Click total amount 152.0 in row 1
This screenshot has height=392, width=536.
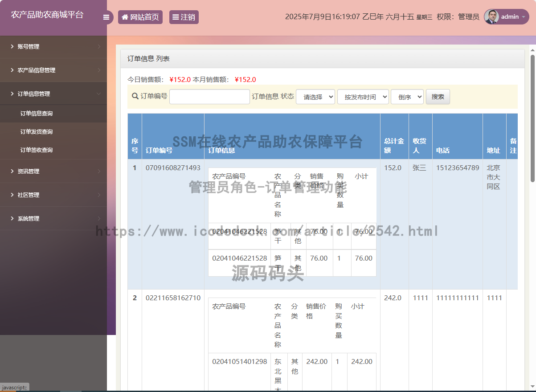coord(393,167)
